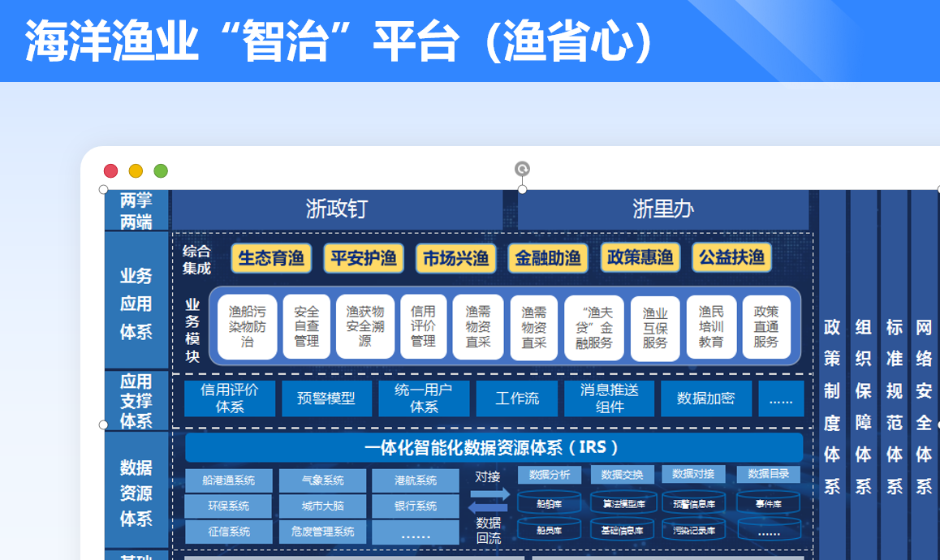Click the 消息推送组件 support box

point(609,398)
